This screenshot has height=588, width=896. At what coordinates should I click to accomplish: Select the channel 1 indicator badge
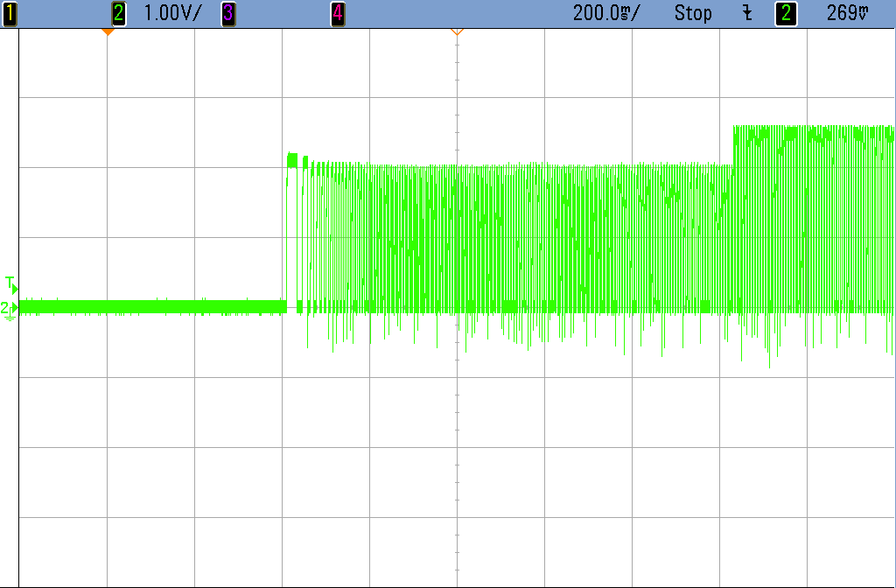click(x=10, y=13)
